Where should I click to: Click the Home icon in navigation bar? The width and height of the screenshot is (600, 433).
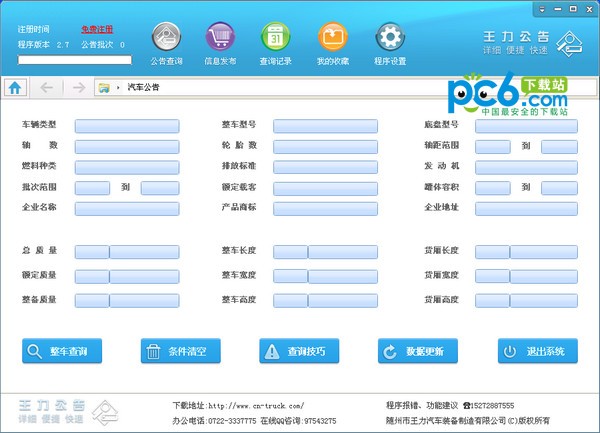(x=15, y=87)
